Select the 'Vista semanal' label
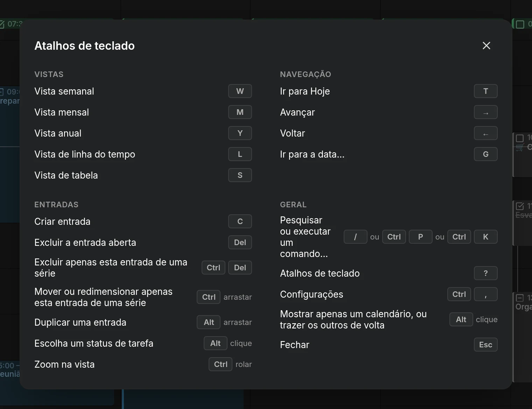Image resolution: width=532 pixels, height=409 pixels. 64,91
